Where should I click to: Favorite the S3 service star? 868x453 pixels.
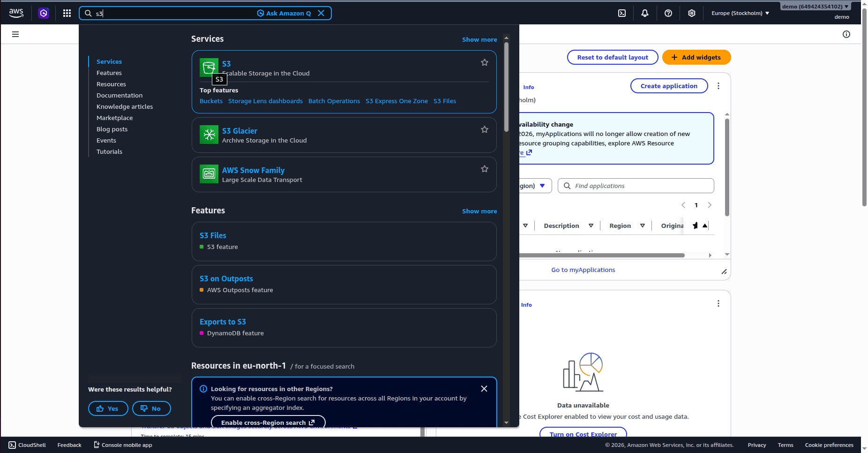pos(485,62)
